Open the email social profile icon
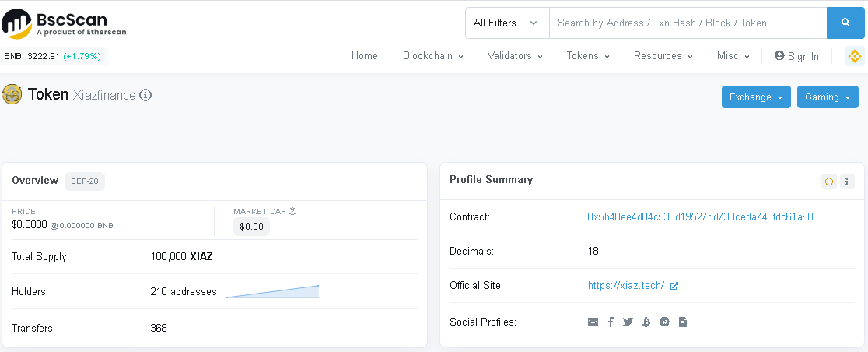 (593, 322)
